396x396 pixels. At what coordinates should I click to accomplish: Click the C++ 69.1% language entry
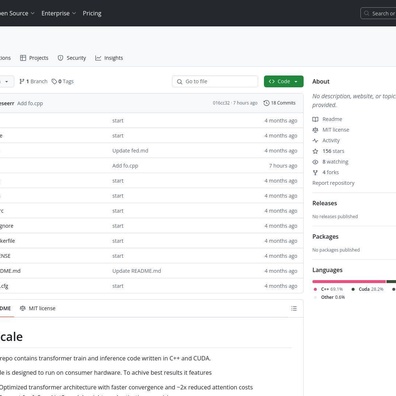coord(328,289)
